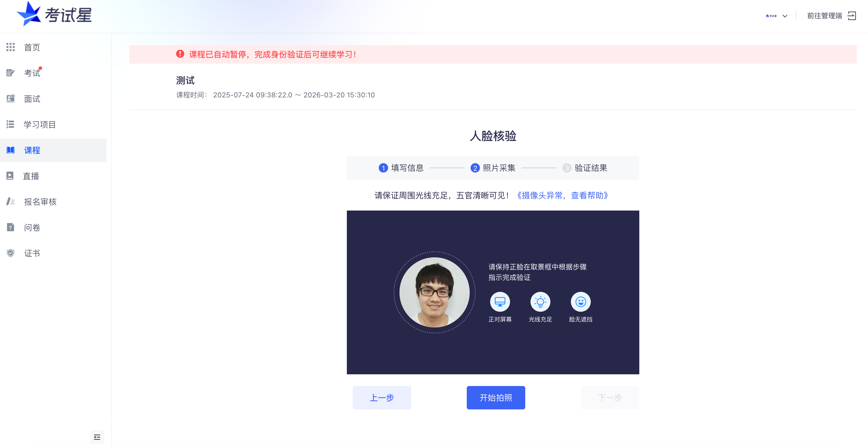The image size is (868, 448).
Task: Click the 考试 pencil icon in sidebar
Action: (11, 73)
